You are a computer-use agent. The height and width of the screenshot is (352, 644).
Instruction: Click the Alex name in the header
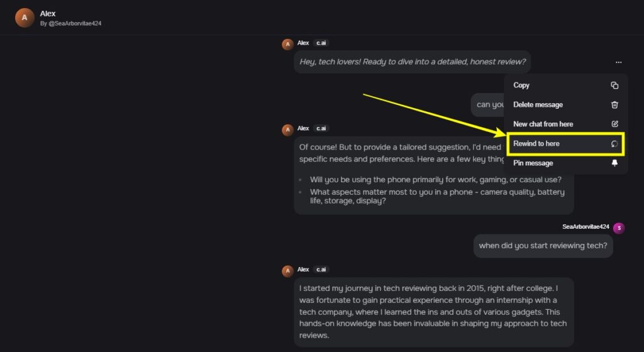tap(48, 14)
